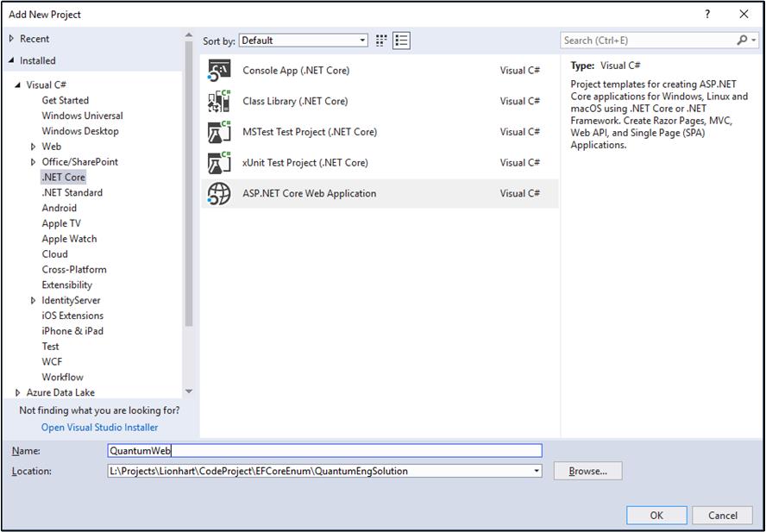766x532 pixels.
Task: Collapse the Installed section
Action: (x=12, y=60)
